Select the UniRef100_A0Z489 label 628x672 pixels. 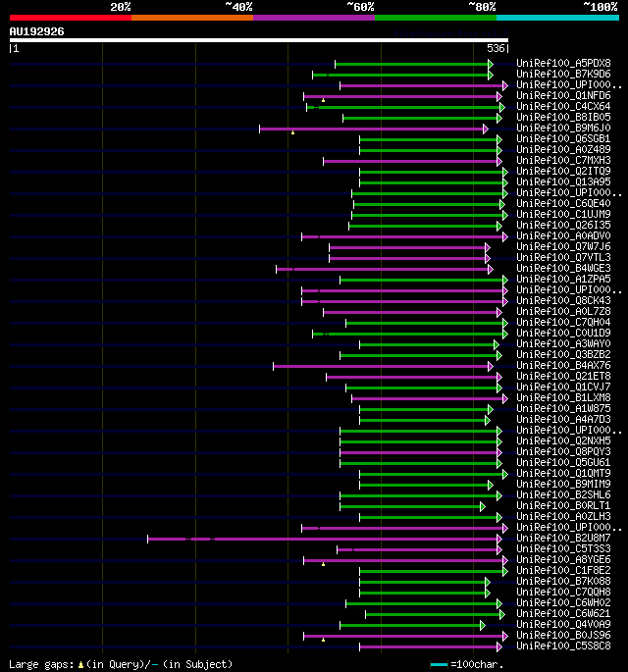coord(563,149)
